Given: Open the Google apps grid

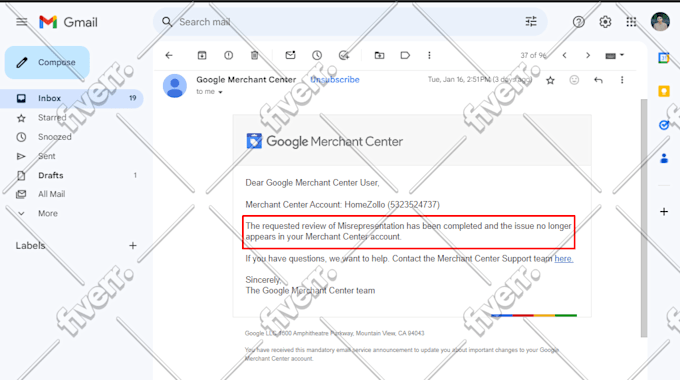Looking at the screenshot, I should pos(631,22).
